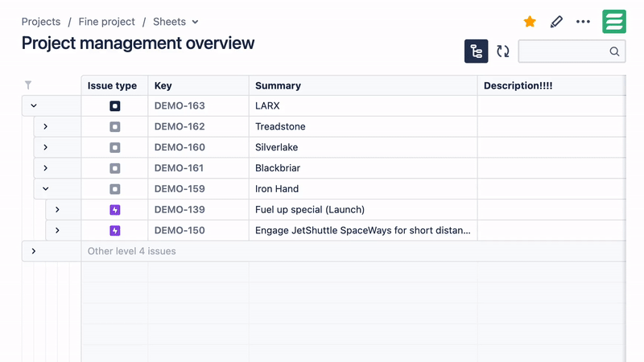Click the purple epic icon for DEMO-139
644x362 pixels.
pyautogui.click(x=115, y=210)
